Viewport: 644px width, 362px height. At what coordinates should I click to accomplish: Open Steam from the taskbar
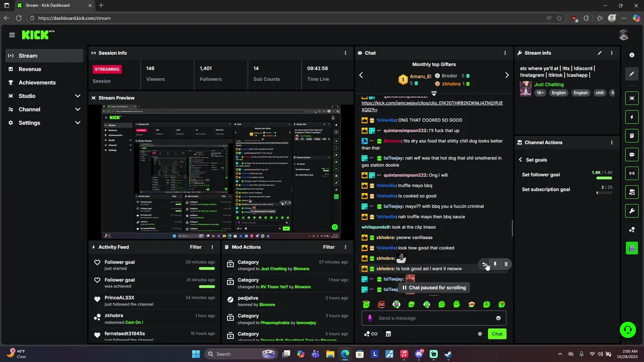pos(448,354)
